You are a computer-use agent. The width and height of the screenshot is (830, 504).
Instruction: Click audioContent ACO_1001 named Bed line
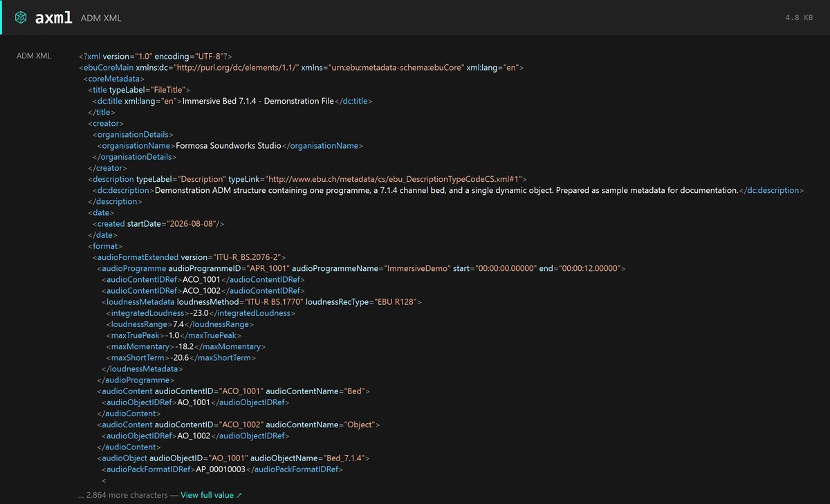click(234, 391)
